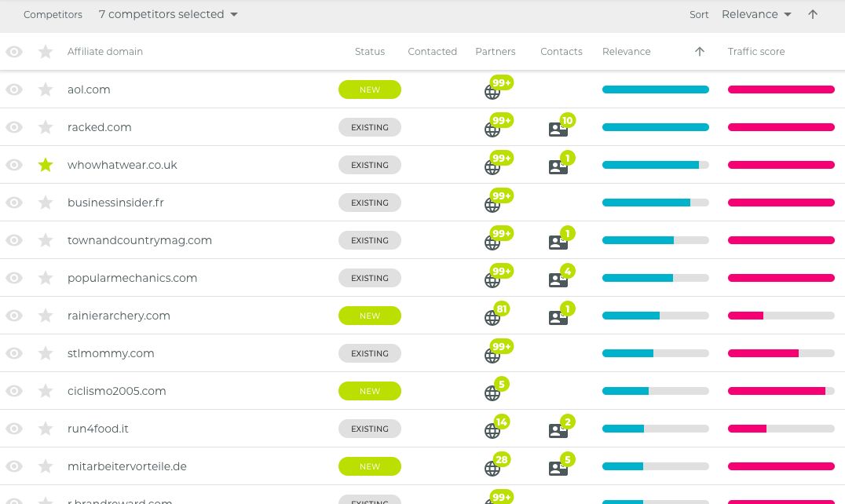The image size is (845, 504).
Task: Expand the 7 competitors selected dropdown
Action: [x=168, y=15]
